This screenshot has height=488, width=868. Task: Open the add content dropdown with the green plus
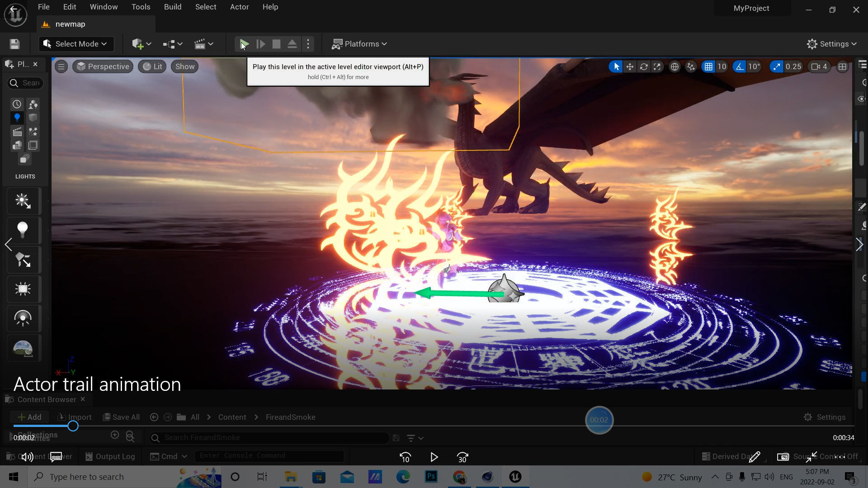(x=142, y=44)
